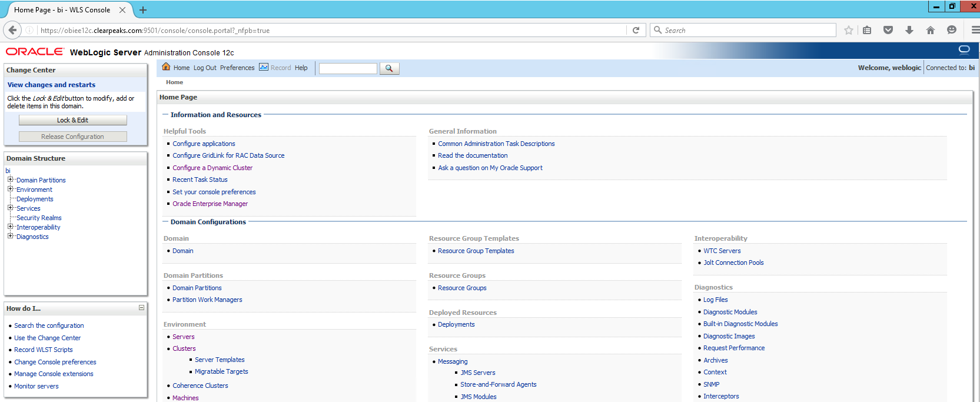This screenshot has width=980, height=402.
Task: Expand the Interoperability tree node
Action: (x=10, y=227)
